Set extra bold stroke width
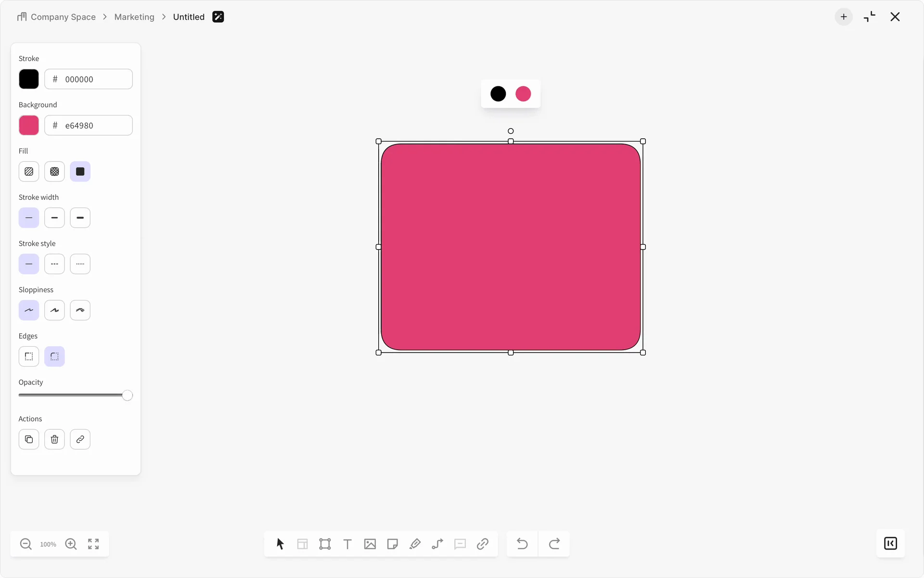Viewport: 924px width, 578px height. (80, 218)
